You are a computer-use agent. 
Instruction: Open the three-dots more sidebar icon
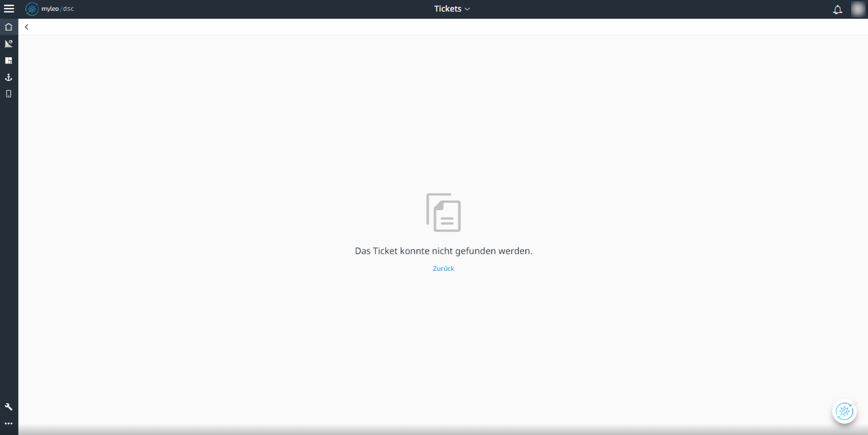pos(8,424)
